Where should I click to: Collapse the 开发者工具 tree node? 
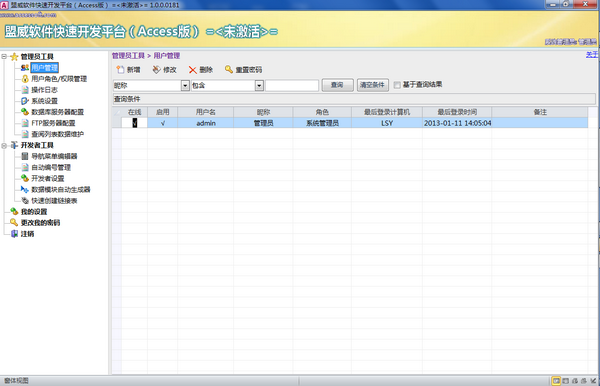tap(4, 145)
